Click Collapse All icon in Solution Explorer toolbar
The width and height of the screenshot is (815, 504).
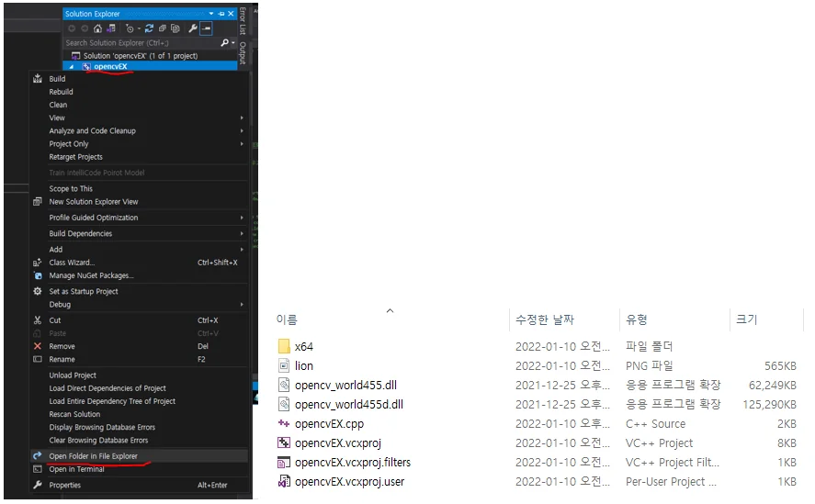(x=162, y=28)
